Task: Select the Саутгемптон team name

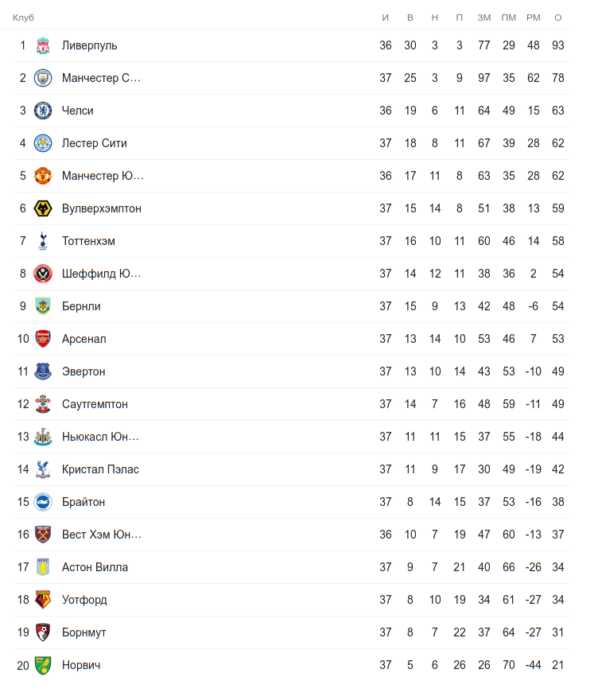Action: [95, 404]
